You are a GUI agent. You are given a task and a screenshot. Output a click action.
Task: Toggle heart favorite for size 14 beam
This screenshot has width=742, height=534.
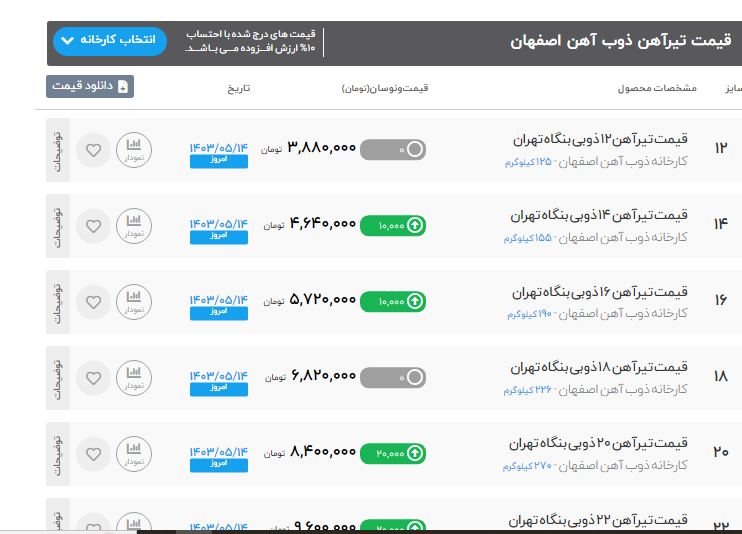pos(93,226)
